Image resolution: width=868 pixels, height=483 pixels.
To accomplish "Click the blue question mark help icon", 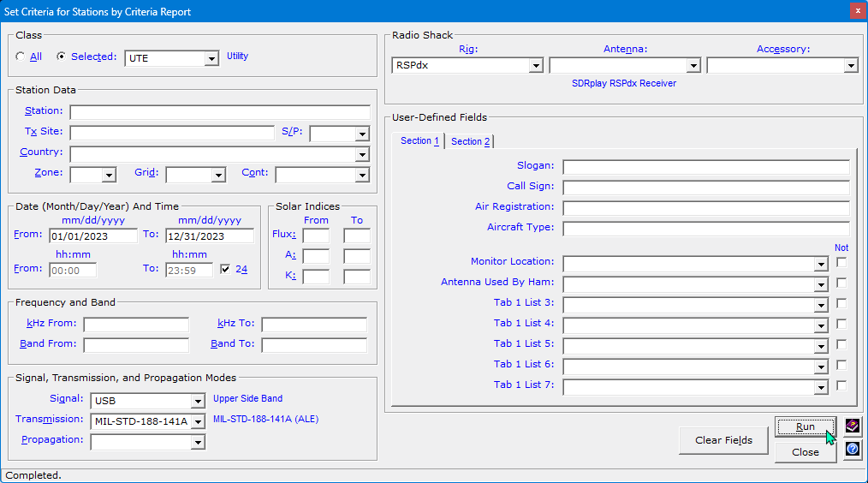I will click(x=852, y=449).
